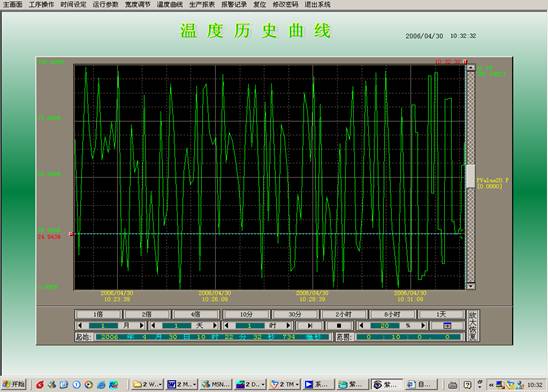Increase the month (月) stepper value

coord(142,326)
